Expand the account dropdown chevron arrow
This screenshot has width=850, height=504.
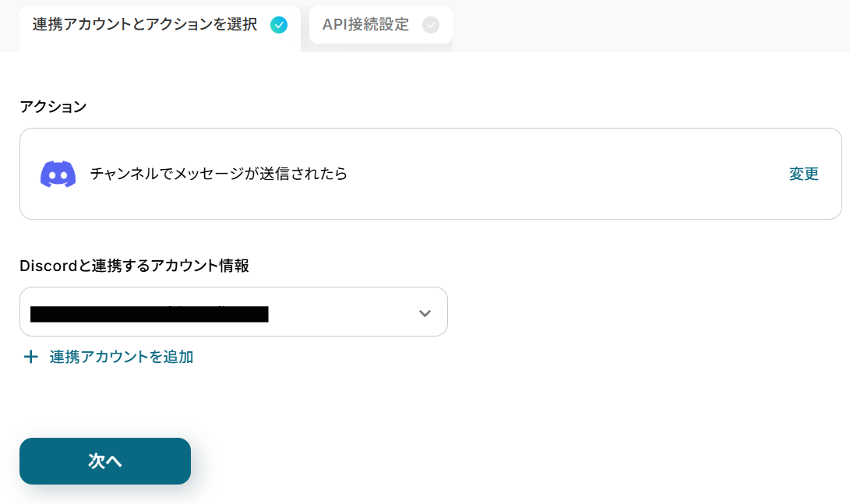(425, 313)
